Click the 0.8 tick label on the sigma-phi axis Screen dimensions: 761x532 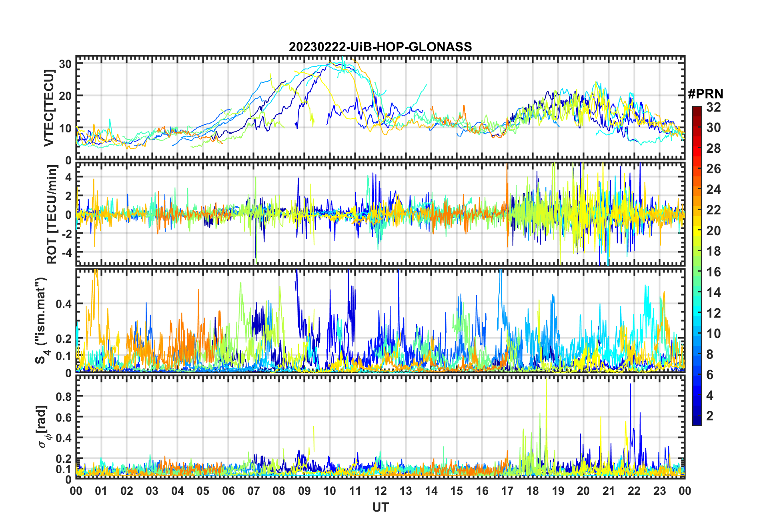(64, 396)
